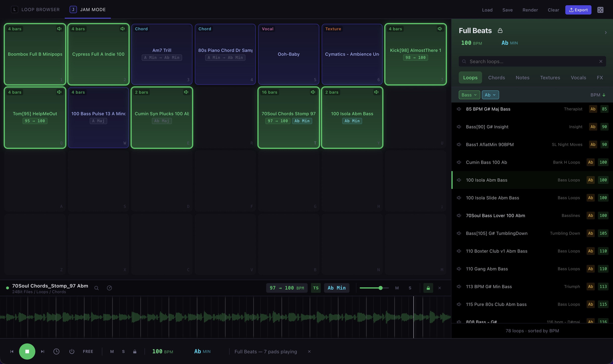Click the search icon beside 70Soul Chords_Stomp title

(x=96, y=288)
